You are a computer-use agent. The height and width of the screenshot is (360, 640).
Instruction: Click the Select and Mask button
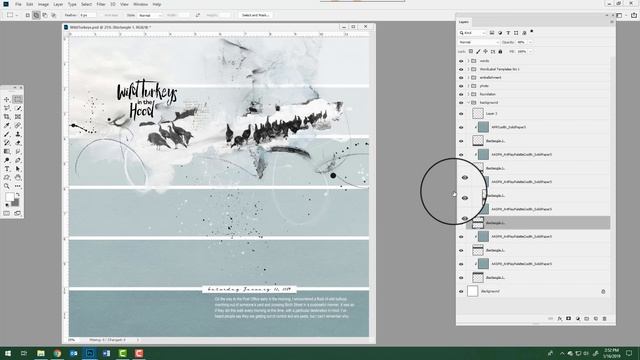[x=256, y=15]
